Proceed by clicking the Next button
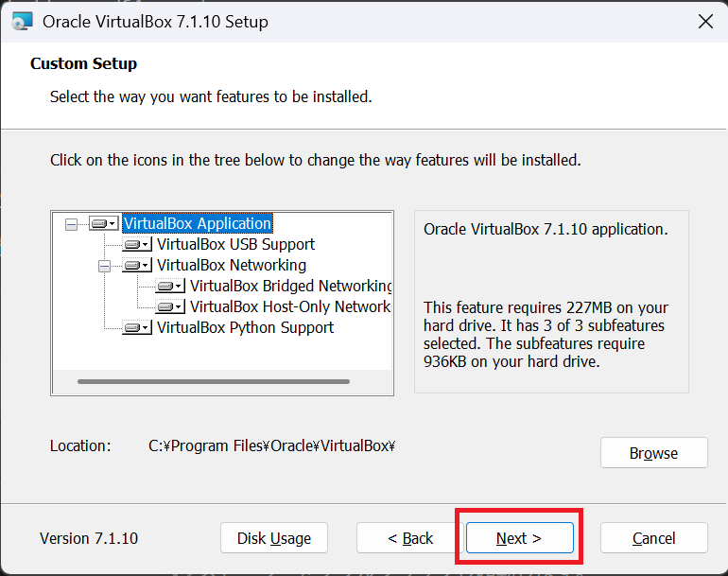Image resolution: width=728 pixels, height=576 pixels. click(519, 538)
